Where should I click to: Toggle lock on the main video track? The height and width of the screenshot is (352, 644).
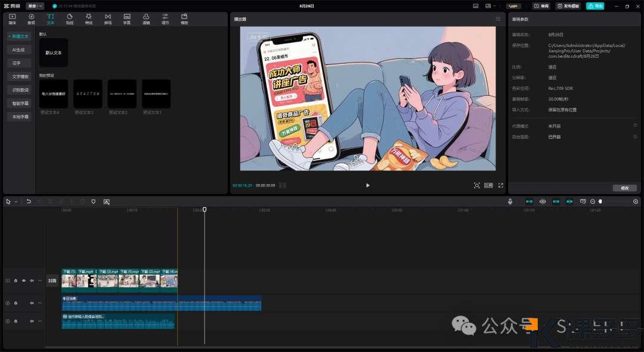point(16,281)
